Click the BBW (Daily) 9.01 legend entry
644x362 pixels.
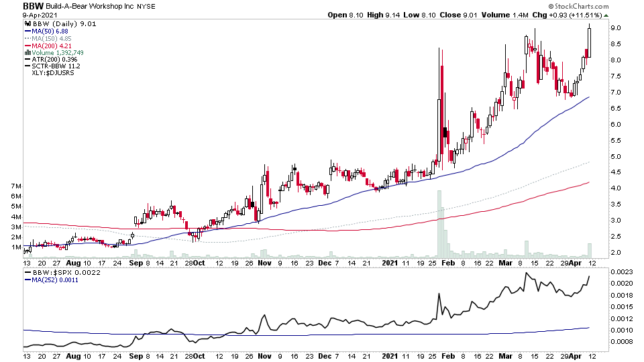tap(64, 24)
